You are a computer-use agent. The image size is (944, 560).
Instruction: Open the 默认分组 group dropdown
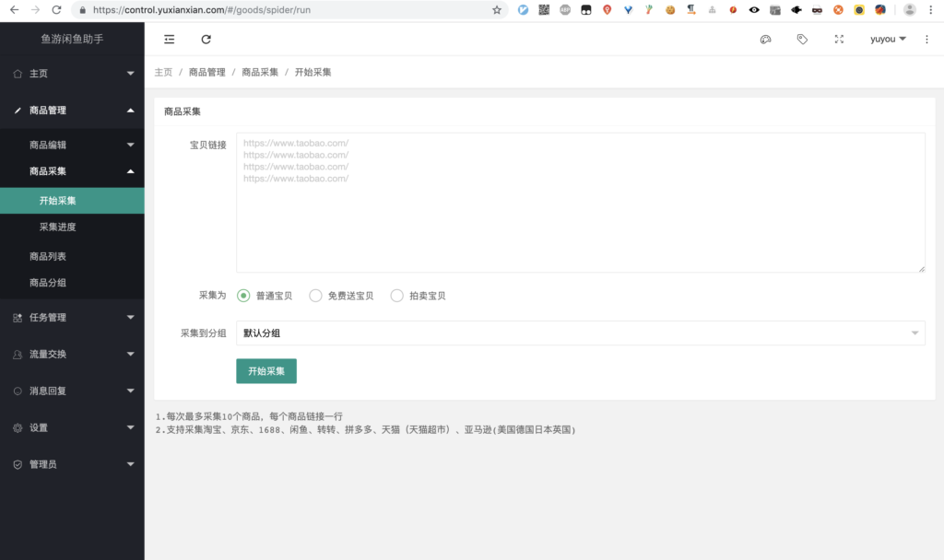pyautogui.click(x=580, y=332)
